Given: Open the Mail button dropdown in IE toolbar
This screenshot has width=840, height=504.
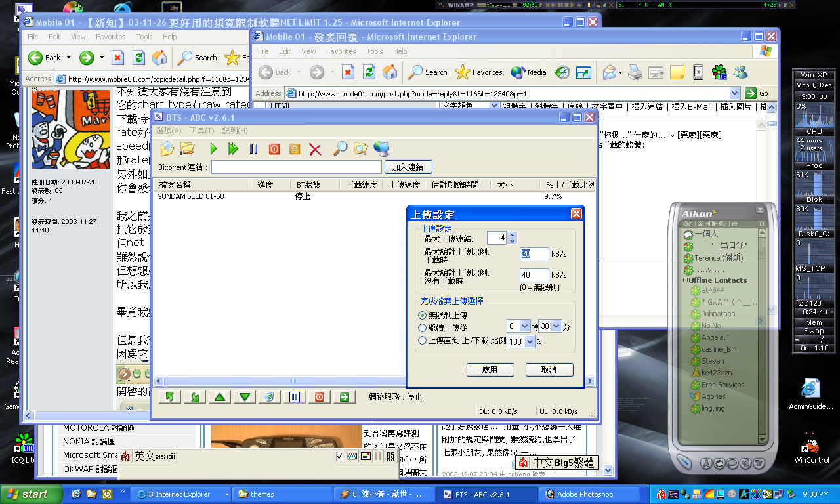Looking at the screenshot, I should [619, 72].
